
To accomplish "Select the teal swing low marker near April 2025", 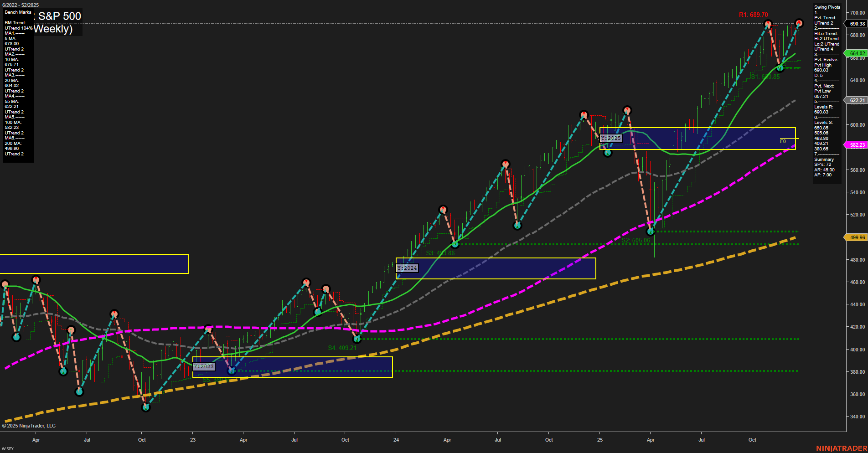I will tap(651, 231).
